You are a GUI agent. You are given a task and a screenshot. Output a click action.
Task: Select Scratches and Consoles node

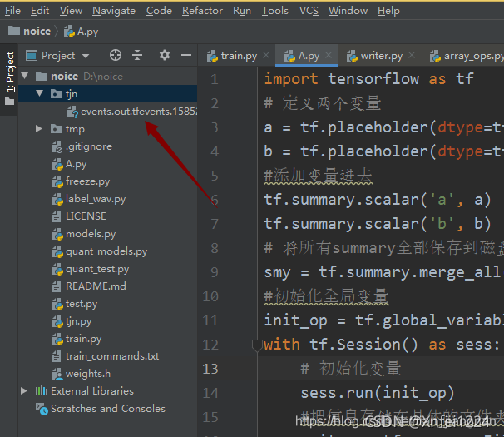click(100, 409)
